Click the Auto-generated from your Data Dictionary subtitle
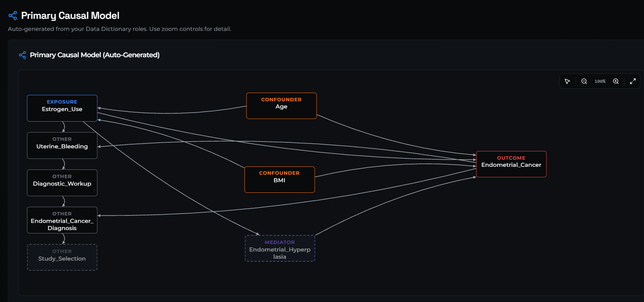Screen dimensions: 644x302 [x=119, y=29]
